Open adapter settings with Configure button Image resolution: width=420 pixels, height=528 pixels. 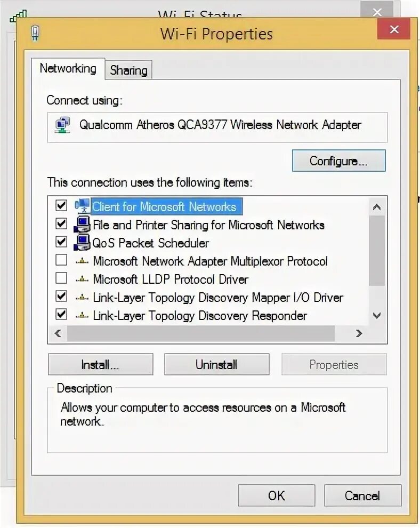(x=338, y=161)
